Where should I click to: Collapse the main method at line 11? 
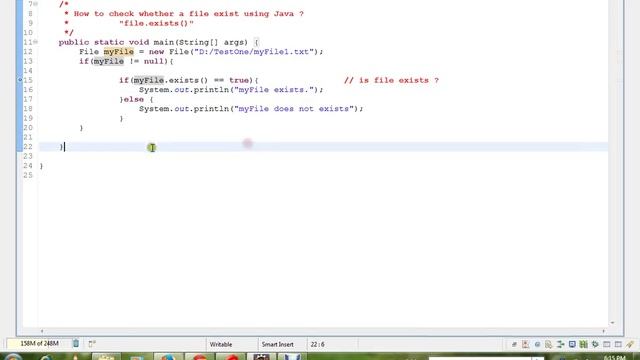tap(36, 42)
